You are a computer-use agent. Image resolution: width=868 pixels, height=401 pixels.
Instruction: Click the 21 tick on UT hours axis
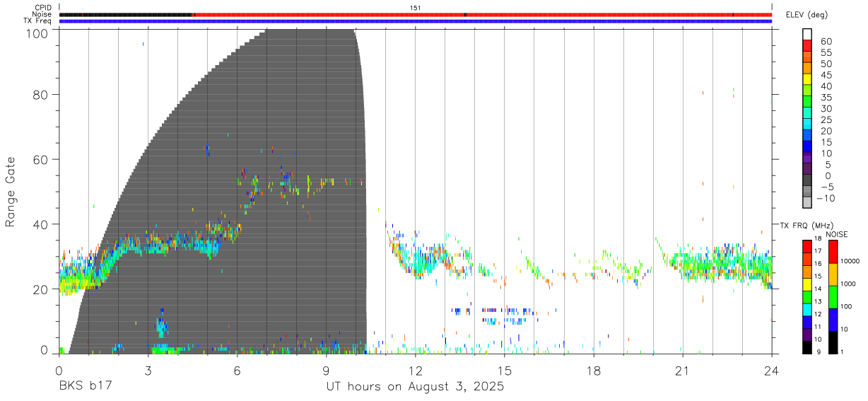click(683, 369)
